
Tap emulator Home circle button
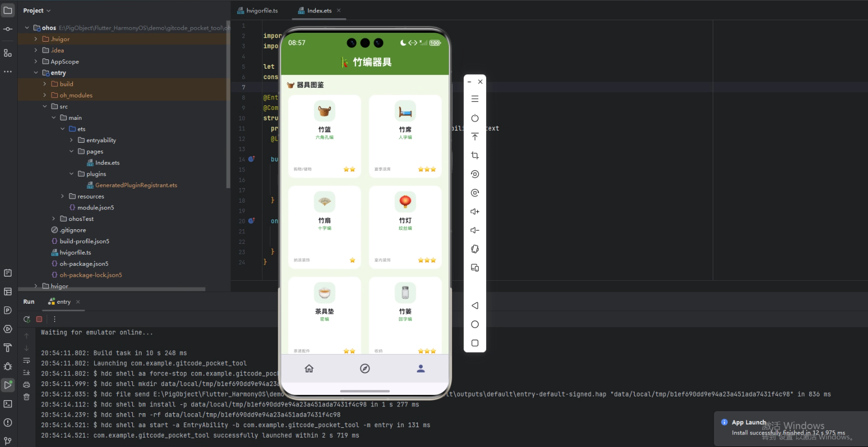pyautogui.click(x=475, y=324)
